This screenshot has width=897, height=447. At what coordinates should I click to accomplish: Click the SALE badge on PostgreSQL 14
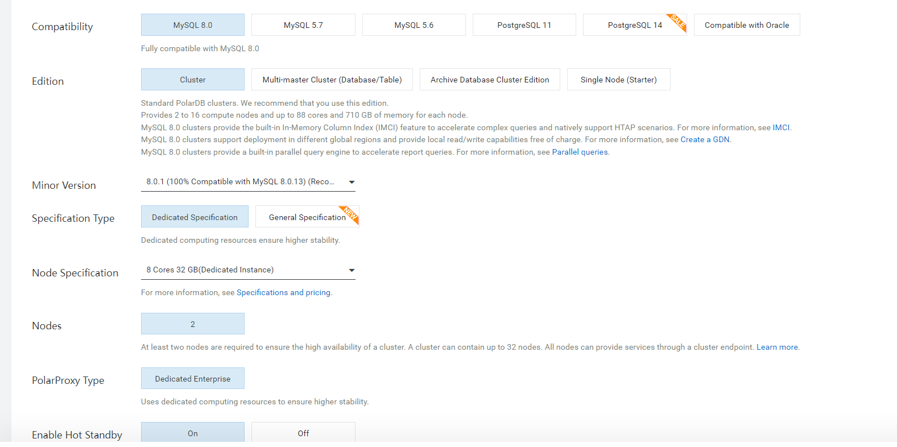(678, 22)
